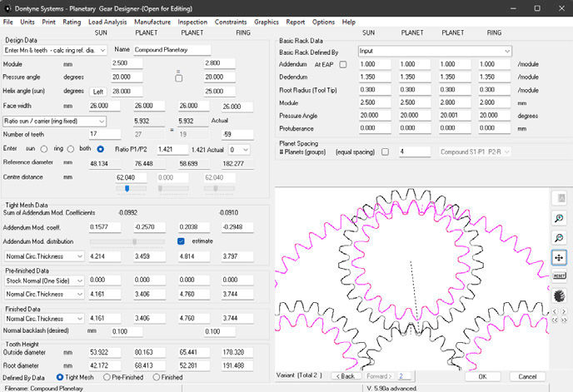Click the # Planets field showing 4
Screen dimensions: 573x392
[x=415, y=151]
